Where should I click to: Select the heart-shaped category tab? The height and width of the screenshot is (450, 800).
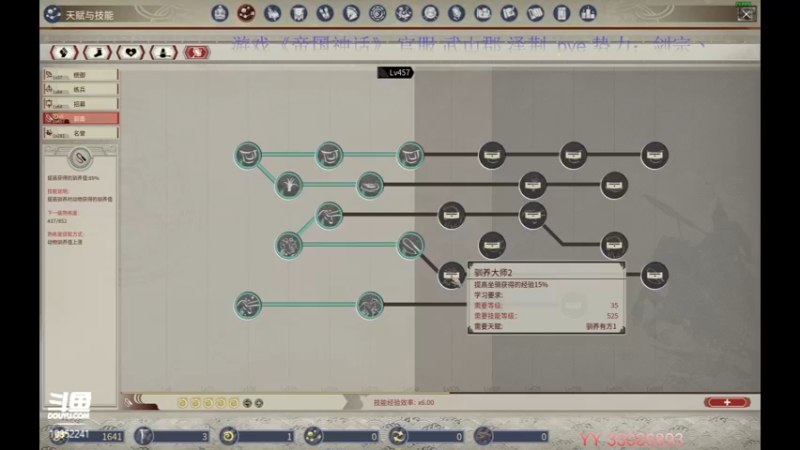pos(131,52)
